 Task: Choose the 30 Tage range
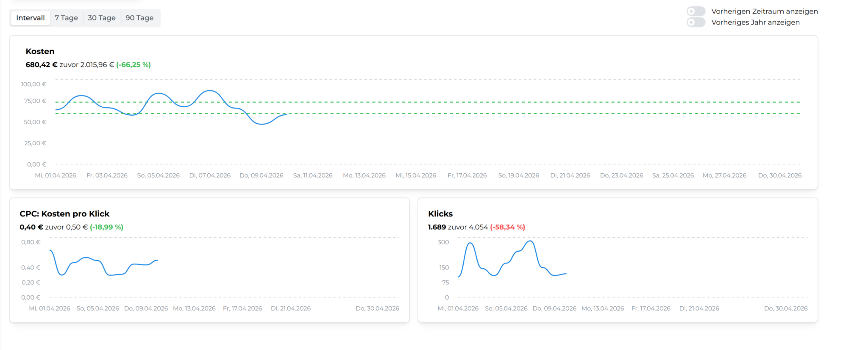coord(102,18)
